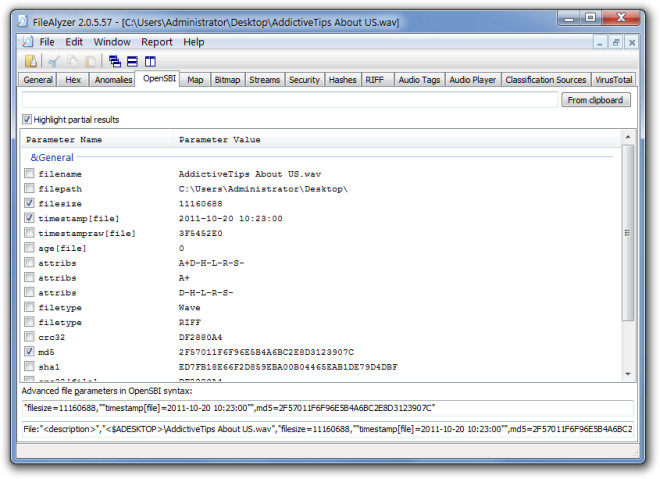Click the OpenSBI search input field

click(x=290, y=100)
